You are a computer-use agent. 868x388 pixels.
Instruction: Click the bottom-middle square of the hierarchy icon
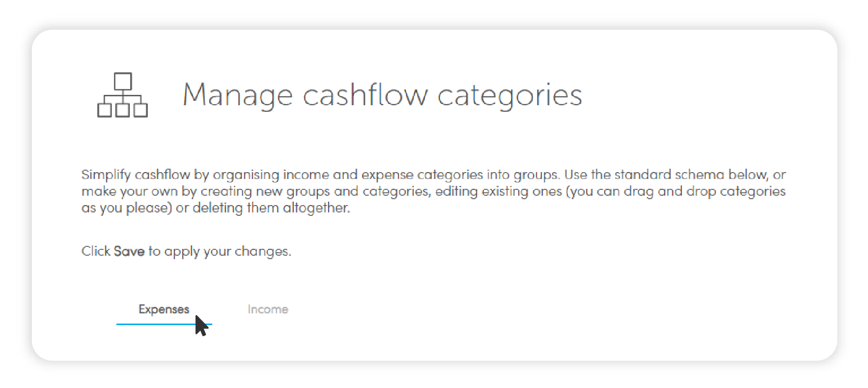point(123,110)
